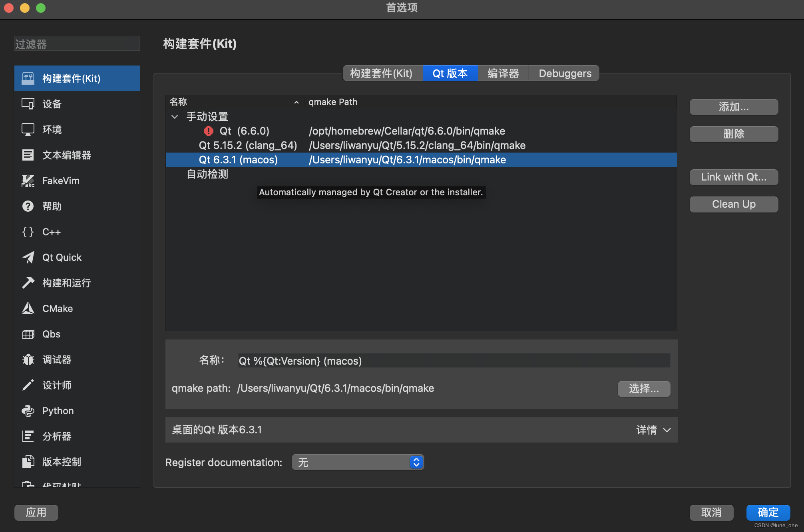Image resolution: width=804 pixels, height=532 pixels.
Task: Open the 设计师 Designer settings
Action: [x=57, y=385]
